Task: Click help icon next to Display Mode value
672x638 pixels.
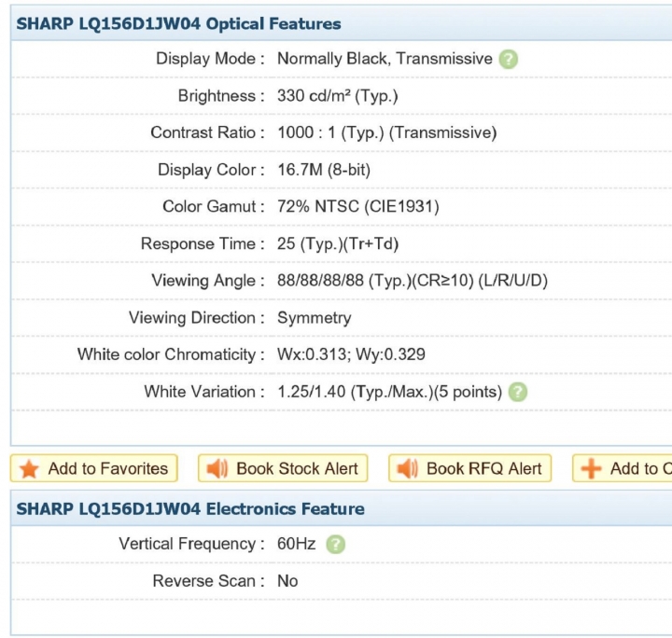Action: tap(509, 59)
